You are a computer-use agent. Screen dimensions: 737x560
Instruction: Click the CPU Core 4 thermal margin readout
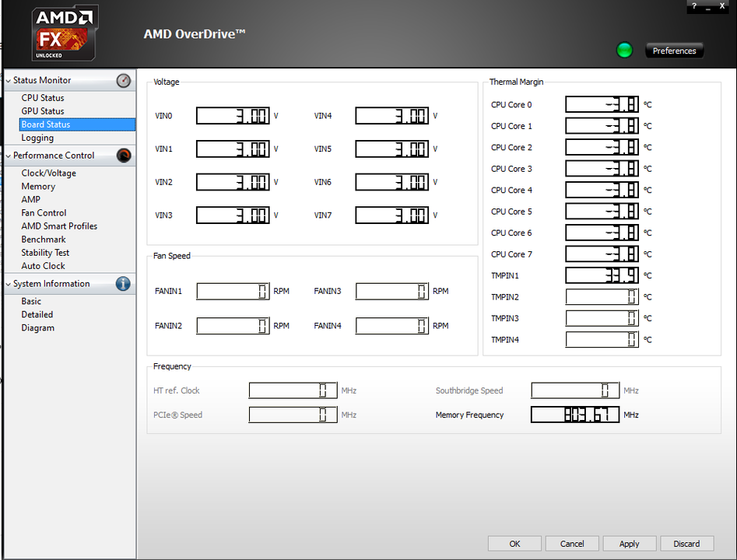point(602,190)
